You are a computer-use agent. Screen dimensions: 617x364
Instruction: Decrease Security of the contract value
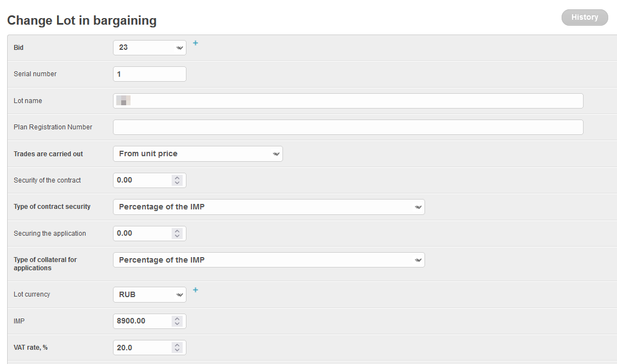177,183
